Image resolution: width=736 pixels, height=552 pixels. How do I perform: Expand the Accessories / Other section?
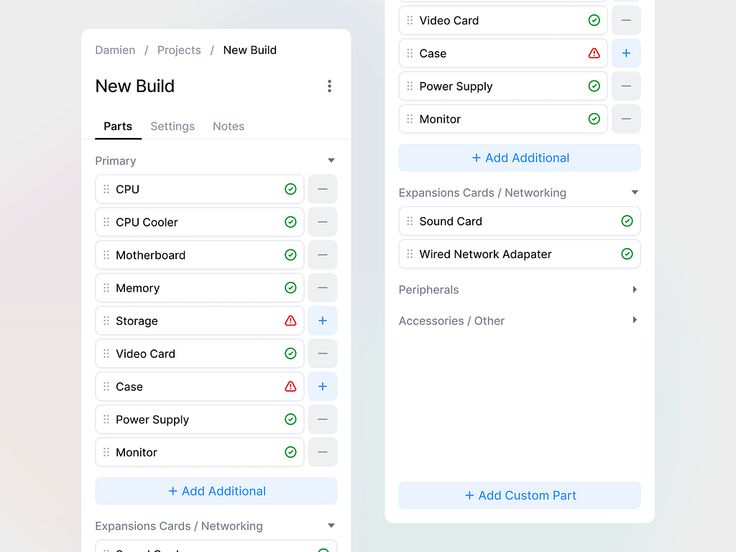click(x=635, y=320)
